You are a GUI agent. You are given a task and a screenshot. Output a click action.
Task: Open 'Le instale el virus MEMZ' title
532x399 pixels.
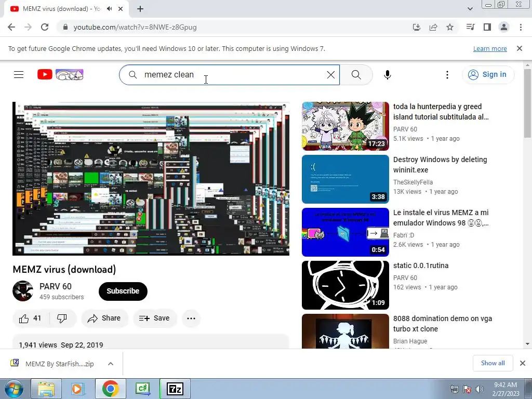(441, 218)
